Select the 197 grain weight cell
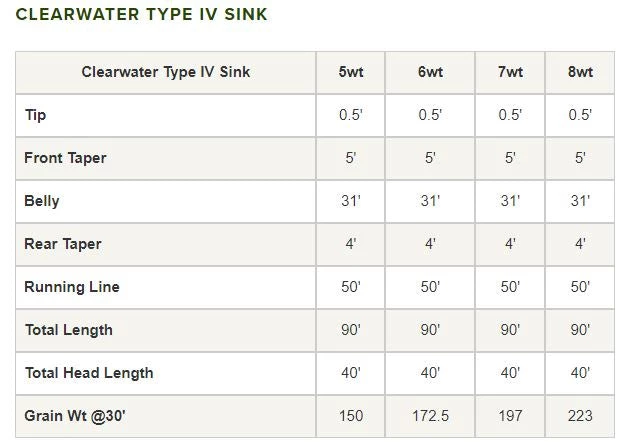The height and width of the screenshot is (442, 626). [x=510, y=415]
